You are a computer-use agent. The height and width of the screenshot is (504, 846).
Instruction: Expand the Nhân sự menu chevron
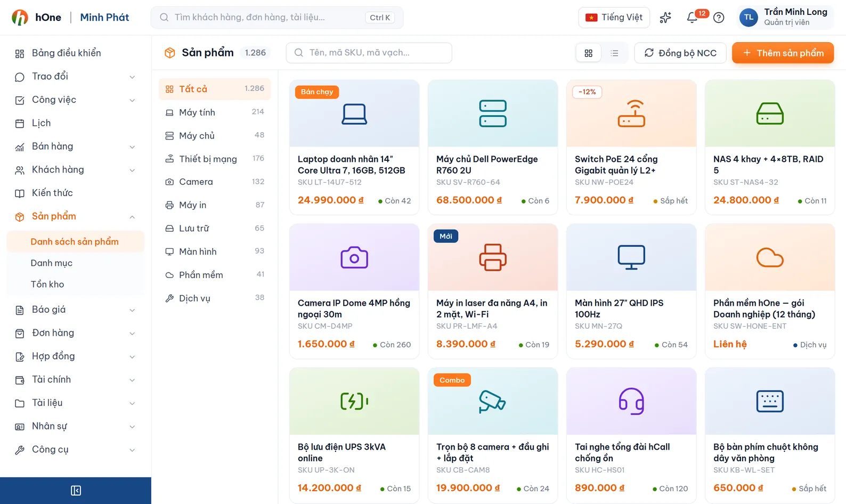pos(132,427)
